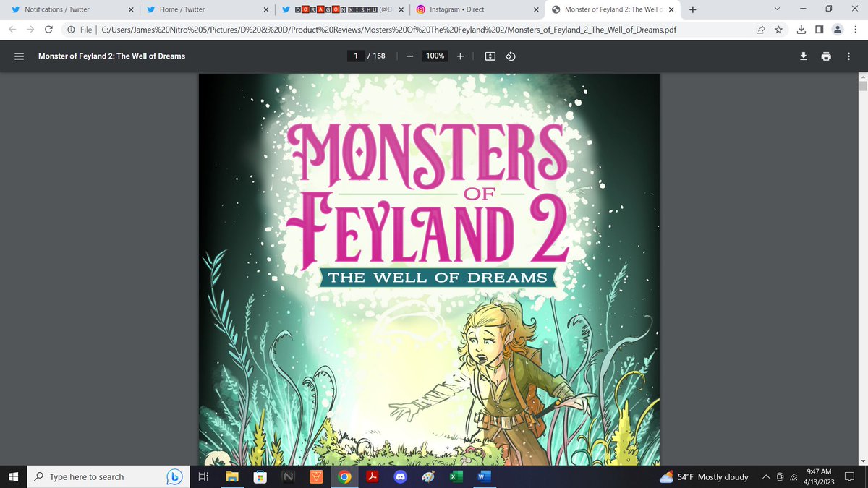Toggle Chrome side panel
The height and width of the screenshot is (488, 868).
point(819,30)
